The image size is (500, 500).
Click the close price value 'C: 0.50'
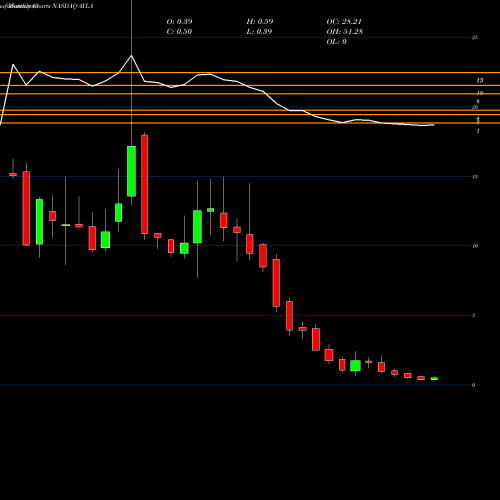coord(179,31)
